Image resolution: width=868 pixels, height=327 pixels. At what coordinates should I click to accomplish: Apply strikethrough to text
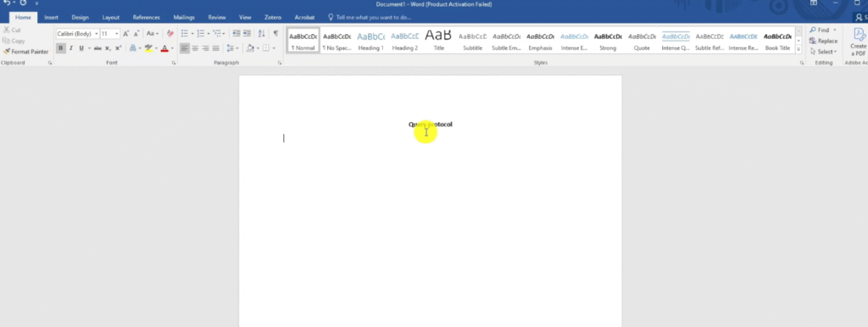pos(97,48)
